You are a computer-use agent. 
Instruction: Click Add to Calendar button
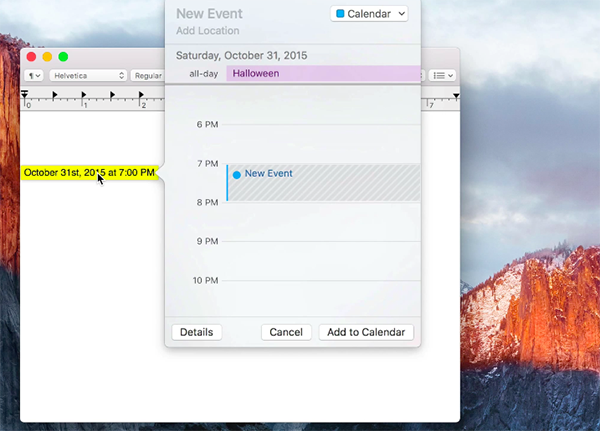366,332
